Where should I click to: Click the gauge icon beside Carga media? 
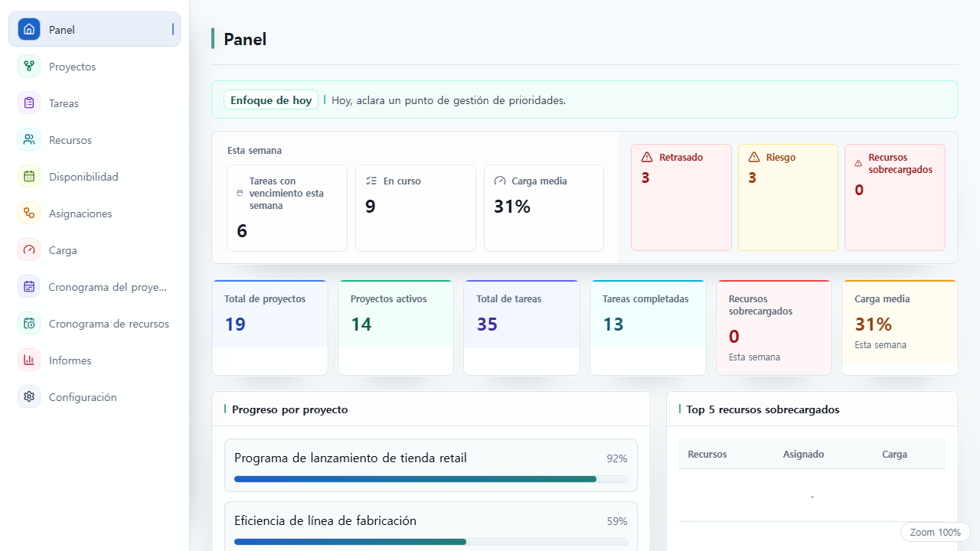(x=500, y=181)
